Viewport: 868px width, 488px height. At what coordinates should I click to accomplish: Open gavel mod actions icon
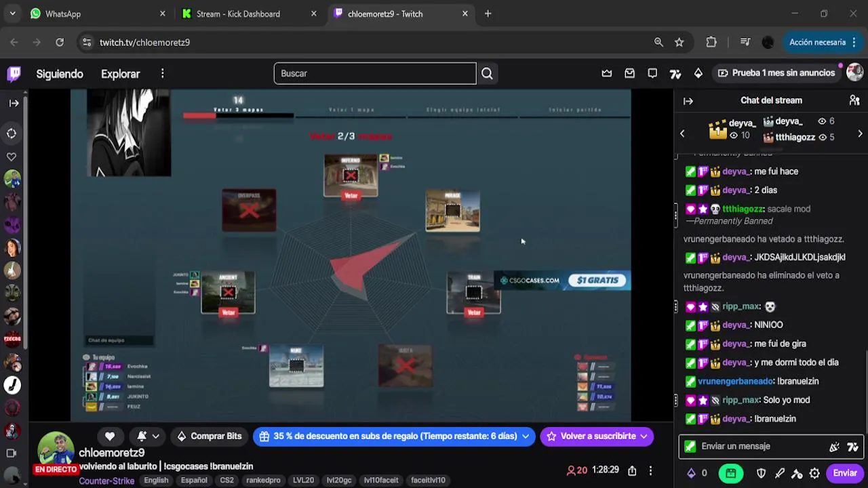tap(797, 473)
